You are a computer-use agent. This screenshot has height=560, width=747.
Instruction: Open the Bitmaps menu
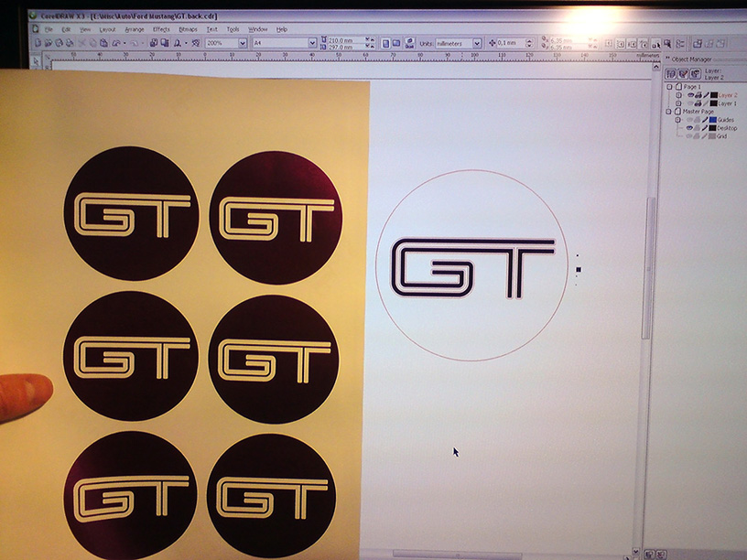(x=188, y=29)
